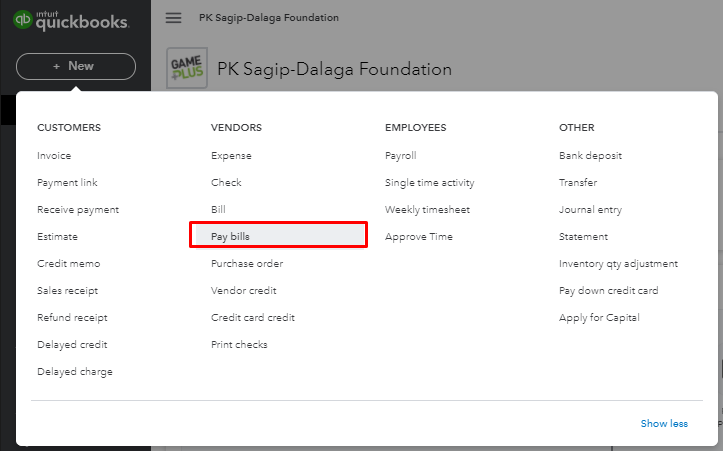Collapse the menu with Show less
723x451 pixels.
(664, 423)
